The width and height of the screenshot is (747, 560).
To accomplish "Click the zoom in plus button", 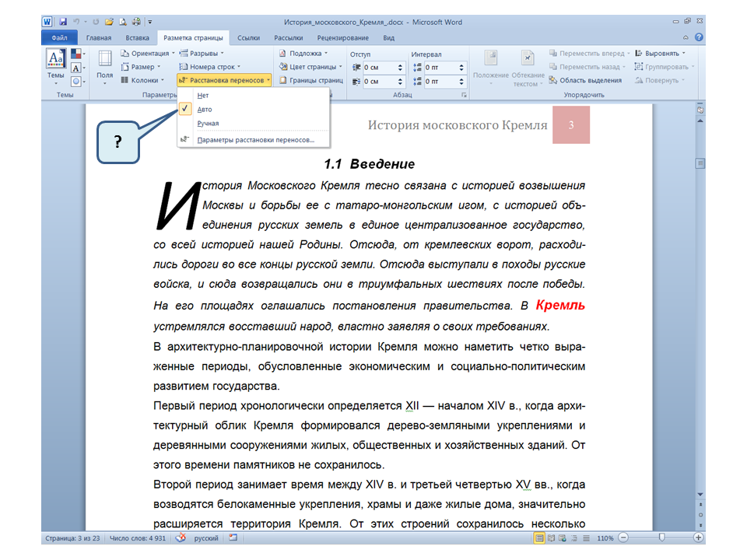I will coord(699,538).
